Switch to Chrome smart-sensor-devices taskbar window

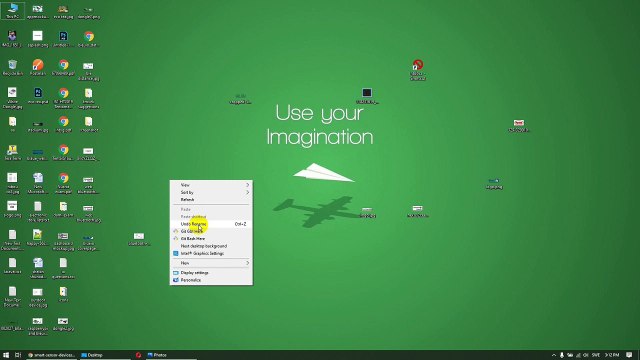tap(51, 355)
